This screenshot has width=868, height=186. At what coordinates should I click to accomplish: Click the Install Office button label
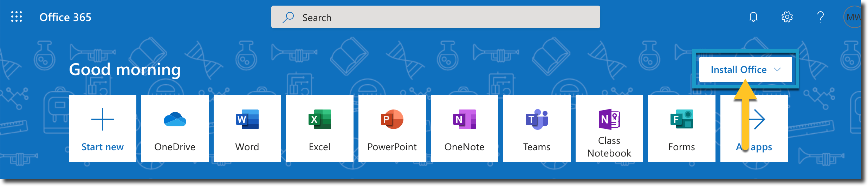tap(738, 69)
